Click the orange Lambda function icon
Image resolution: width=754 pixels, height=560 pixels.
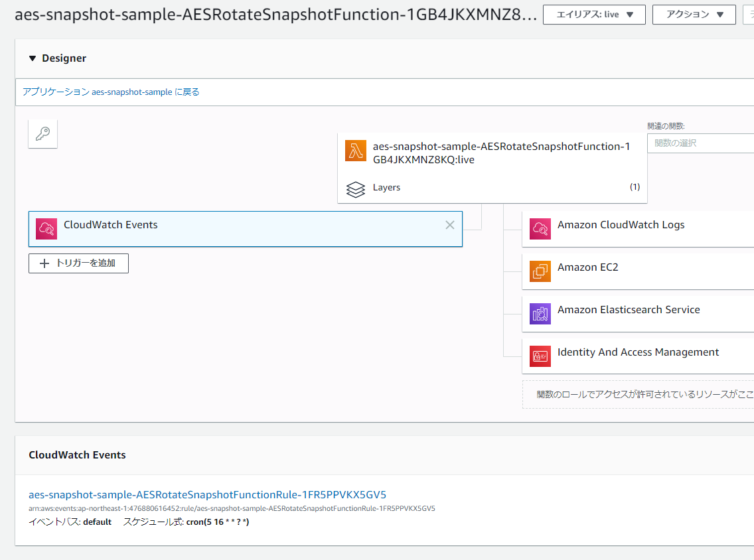pyautogui.click(x=356, y=151)
